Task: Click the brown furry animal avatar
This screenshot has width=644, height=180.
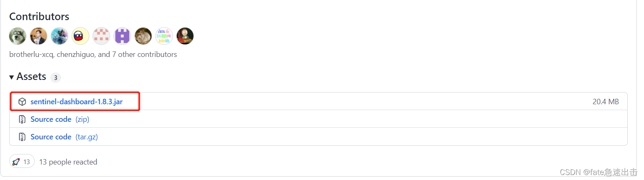Action: pyautogui.click(x=143, y=36)
